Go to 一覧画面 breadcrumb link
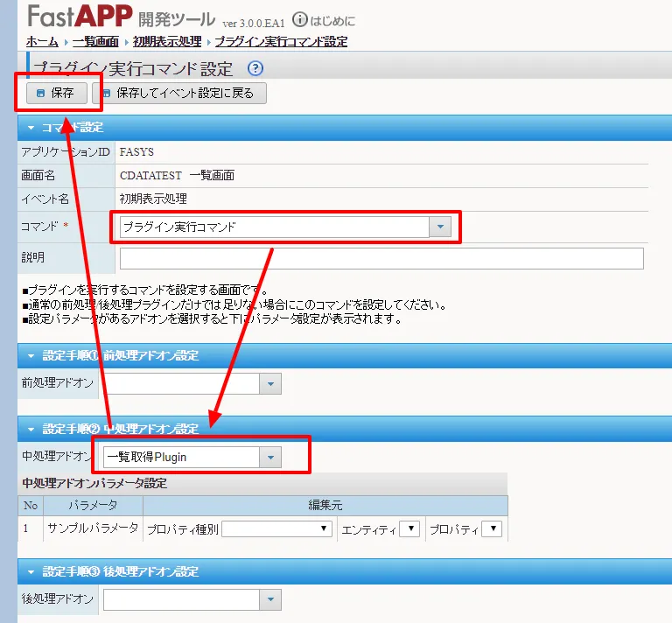This screenshot has height=623, width=672. point(95,41)
